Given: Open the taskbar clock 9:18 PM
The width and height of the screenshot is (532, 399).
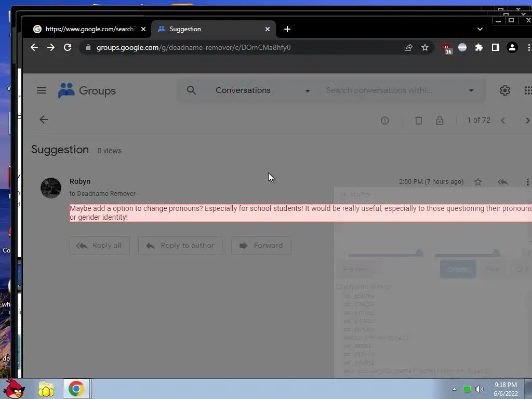Looking at the screenshot, I should pyautogui.click(x=506, y=389).
